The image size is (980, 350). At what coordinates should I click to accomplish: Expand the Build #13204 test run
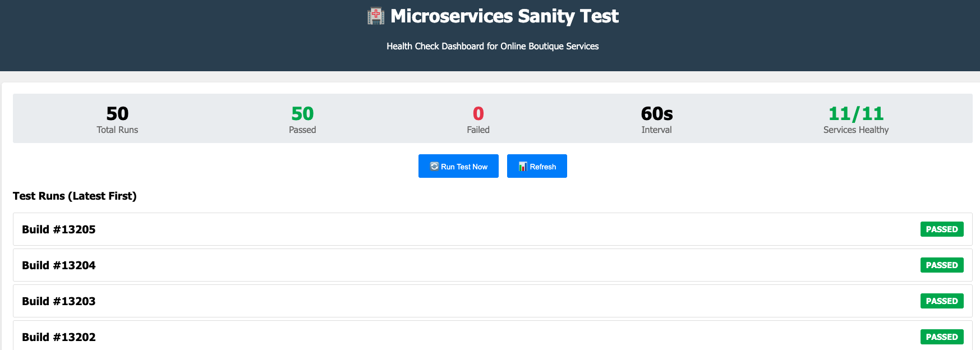point(493,265)
